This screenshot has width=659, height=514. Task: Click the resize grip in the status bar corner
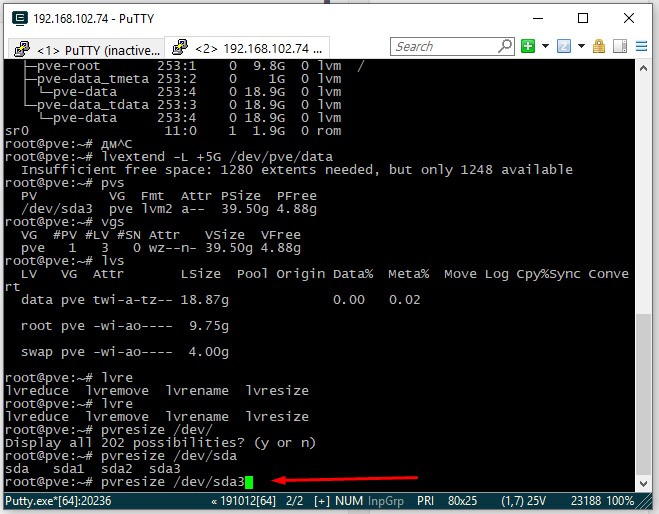645,502
